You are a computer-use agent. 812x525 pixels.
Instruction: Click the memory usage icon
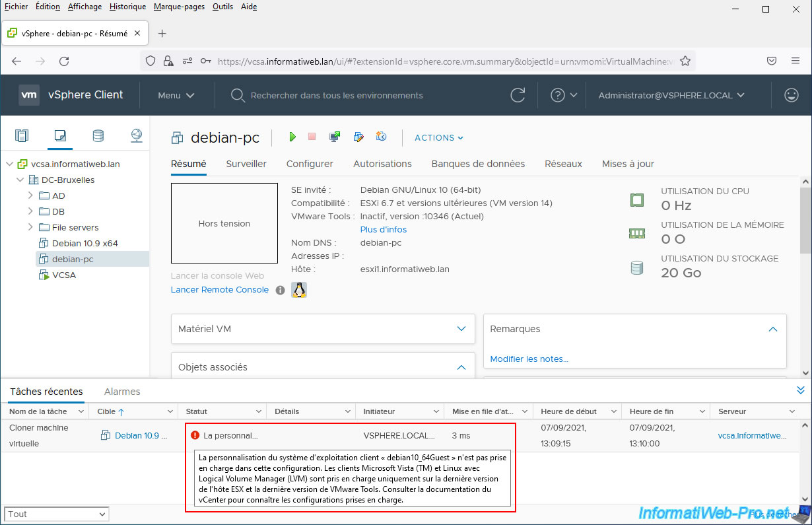(x=636, y=233)
